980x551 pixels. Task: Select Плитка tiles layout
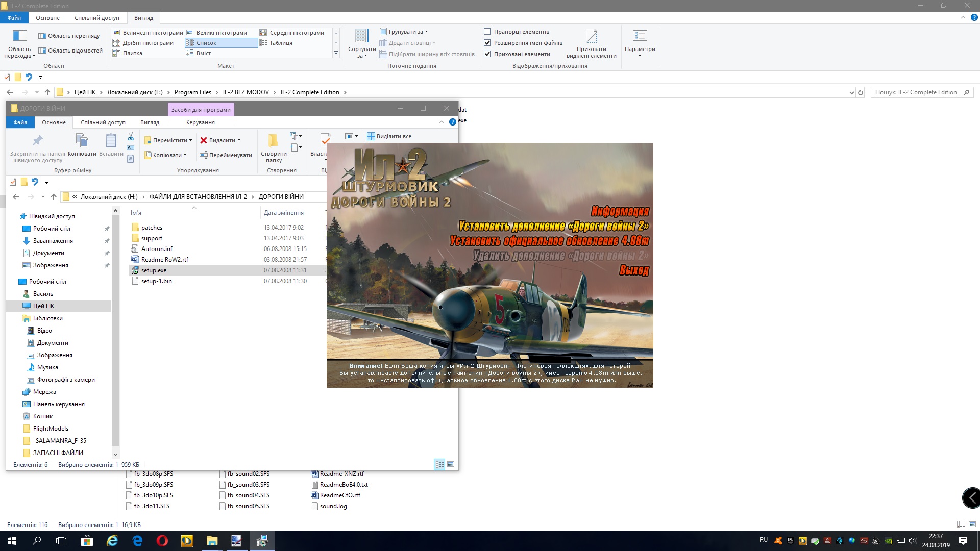point(128,53)
